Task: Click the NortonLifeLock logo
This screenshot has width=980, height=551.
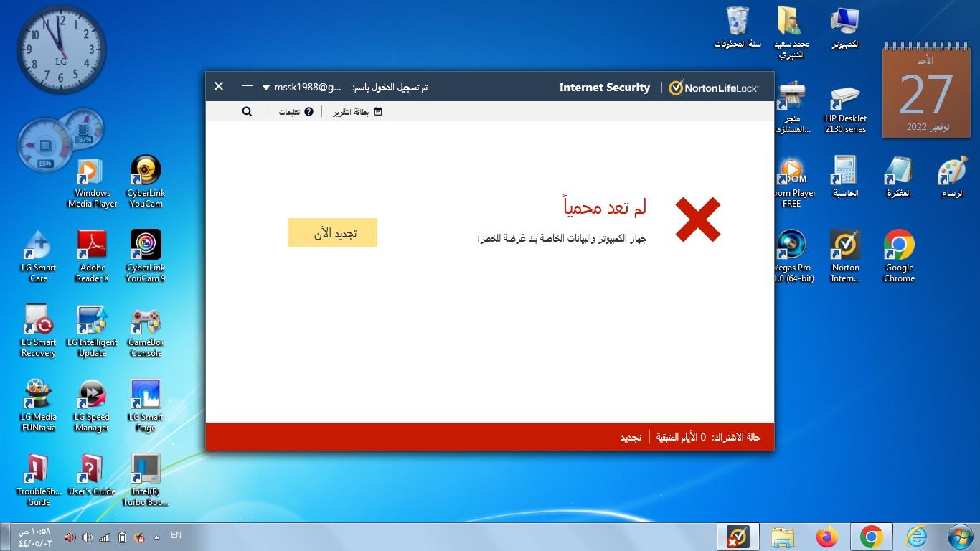Action: click(x=713, y=88)
